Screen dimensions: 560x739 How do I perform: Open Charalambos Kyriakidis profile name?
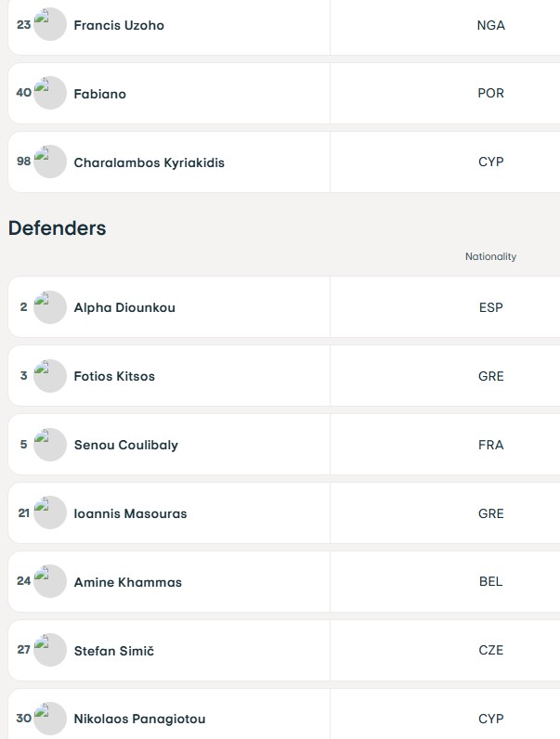(x=149, y=162)
